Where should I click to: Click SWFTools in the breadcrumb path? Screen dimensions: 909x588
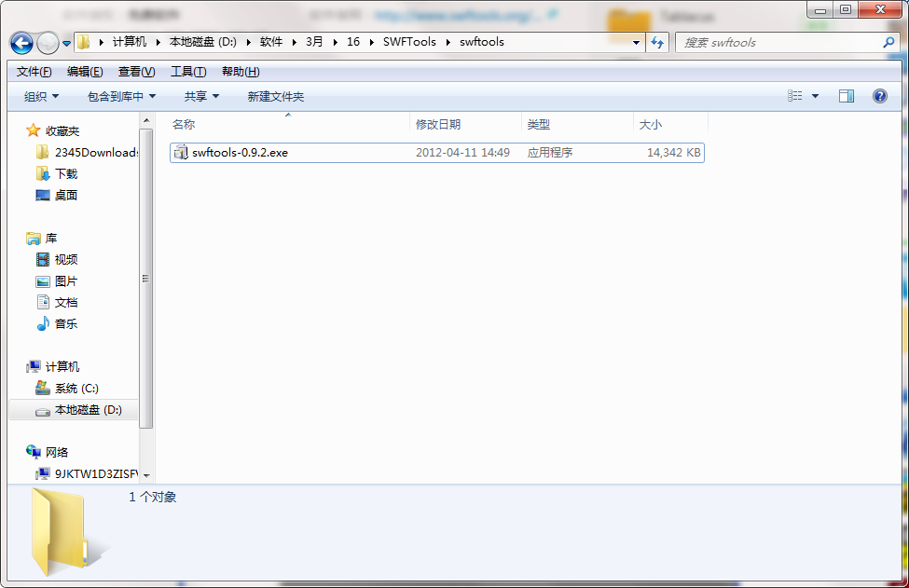tap(408, 42)
